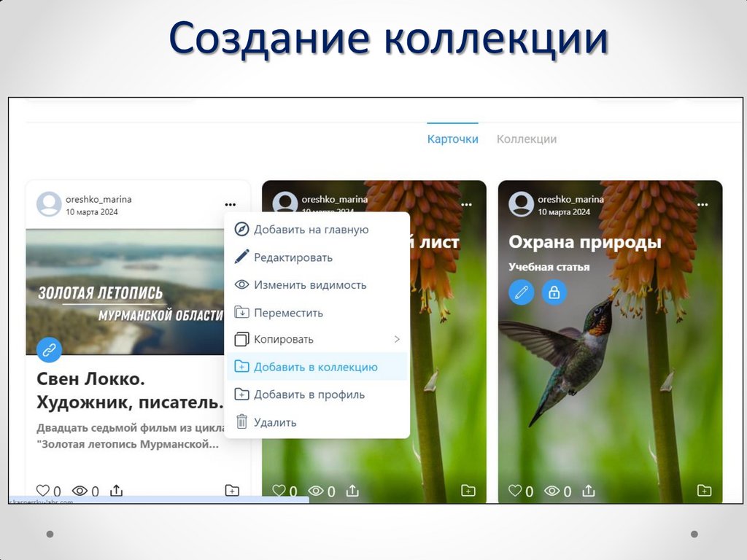Click the eye views icon on Свен Локко card
The image size is (747, 560).
[x=80, y=491]
